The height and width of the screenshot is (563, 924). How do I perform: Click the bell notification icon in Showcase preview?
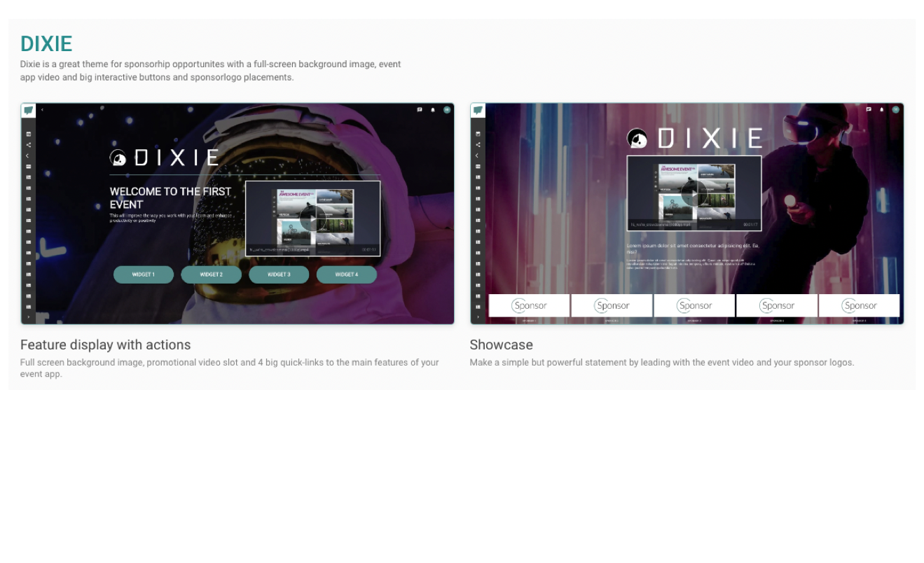click(x=882, y=109)
